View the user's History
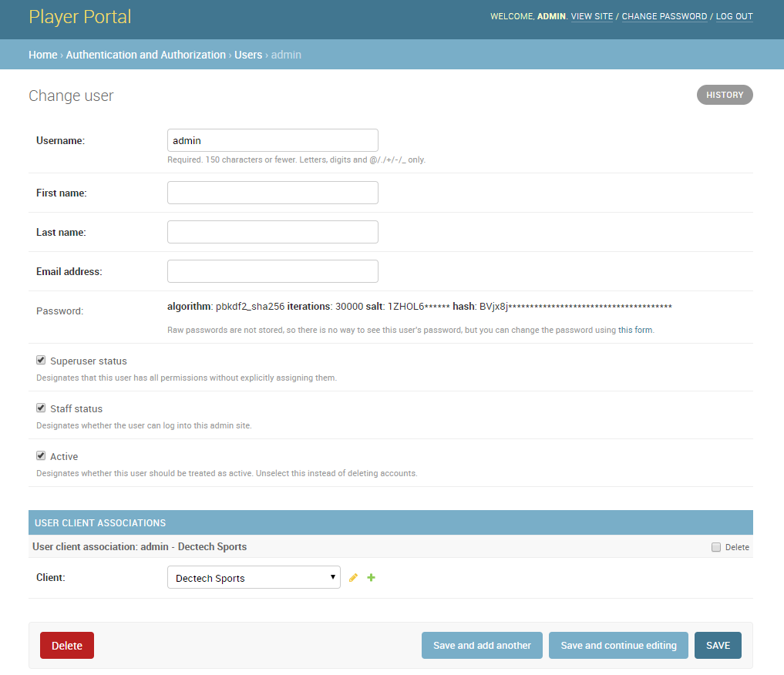Image resolution: width=784 pixels, height=675 pixels. tap(725, 95)
